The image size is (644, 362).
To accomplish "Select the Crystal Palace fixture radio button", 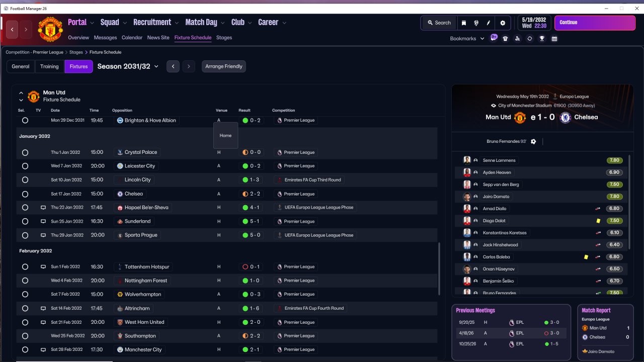I will [25, 152].
